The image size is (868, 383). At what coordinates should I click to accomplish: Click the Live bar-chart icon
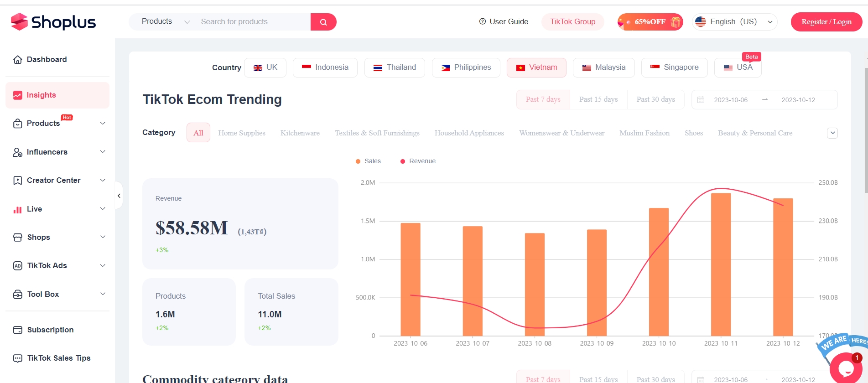[18, 209]
